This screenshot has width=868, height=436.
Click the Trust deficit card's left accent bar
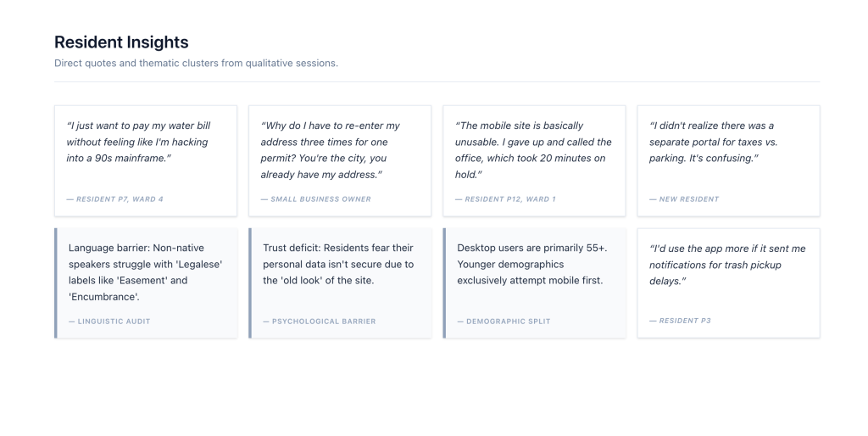click(x=250, y=282)
